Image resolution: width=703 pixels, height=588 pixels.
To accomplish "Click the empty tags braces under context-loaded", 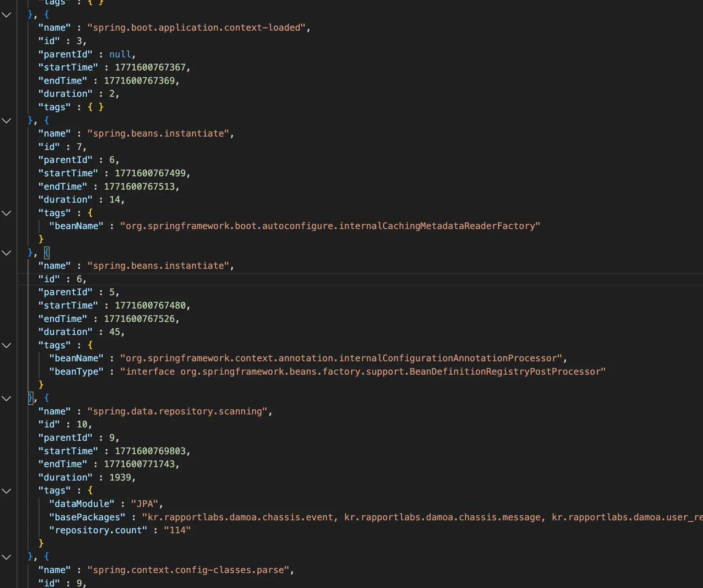I will (96, 107).
